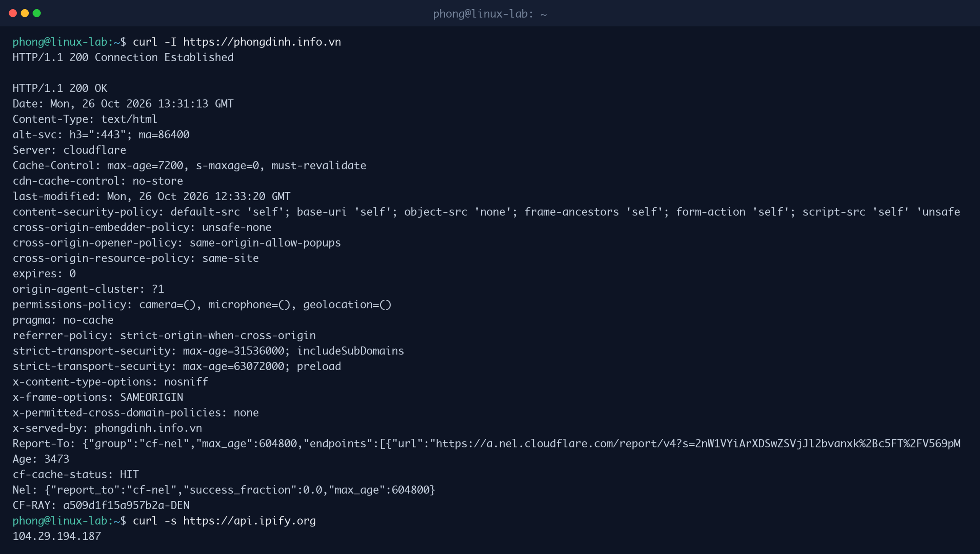The width and height of the screenshot is (980, 554).
Task: Click 'cdn-cache-control: no-store' line
Action: tap(98, 181)
